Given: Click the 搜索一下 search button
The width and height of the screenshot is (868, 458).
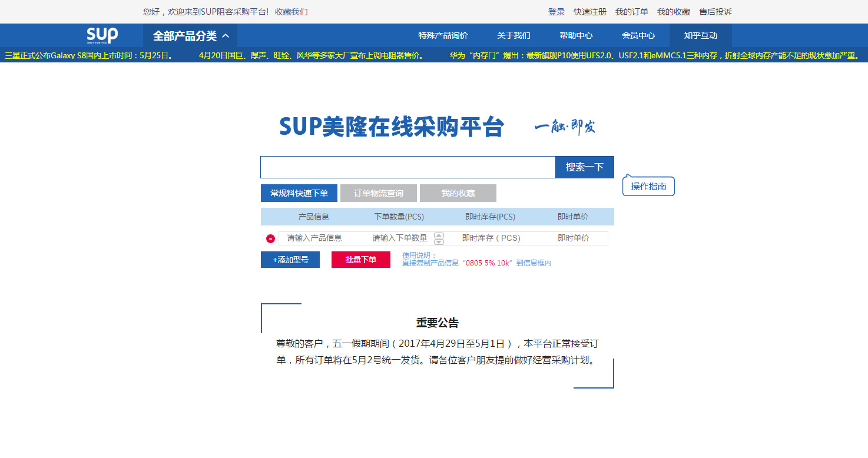Looking at the screenshot, I should [585, 167].
